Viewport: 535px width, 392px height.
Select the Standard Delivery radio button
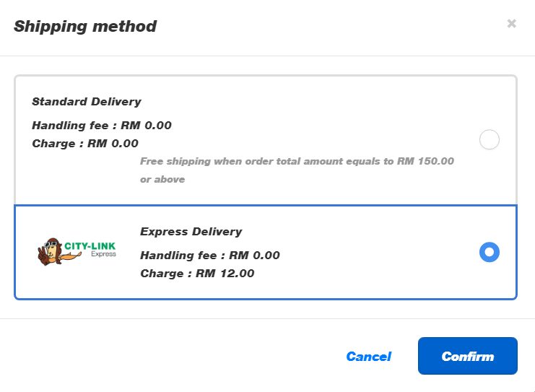490,139
